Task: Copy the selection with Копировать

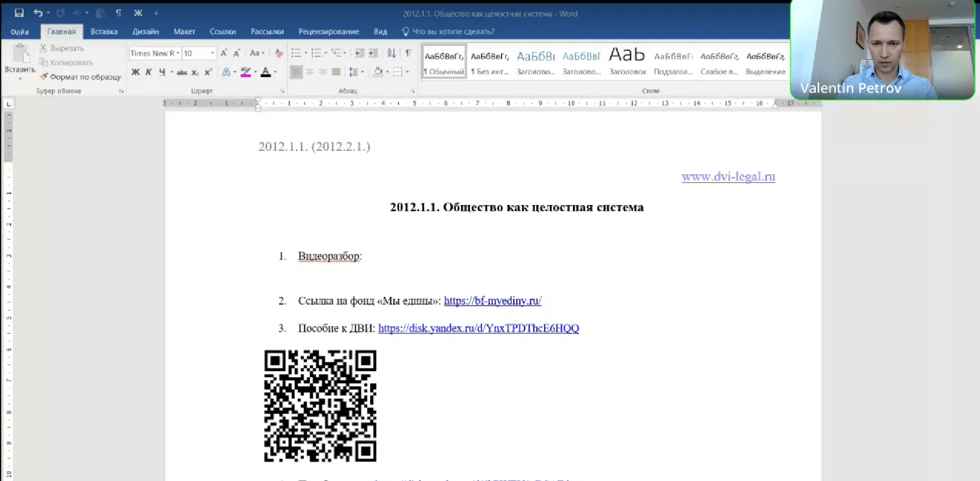Action: 66,63
